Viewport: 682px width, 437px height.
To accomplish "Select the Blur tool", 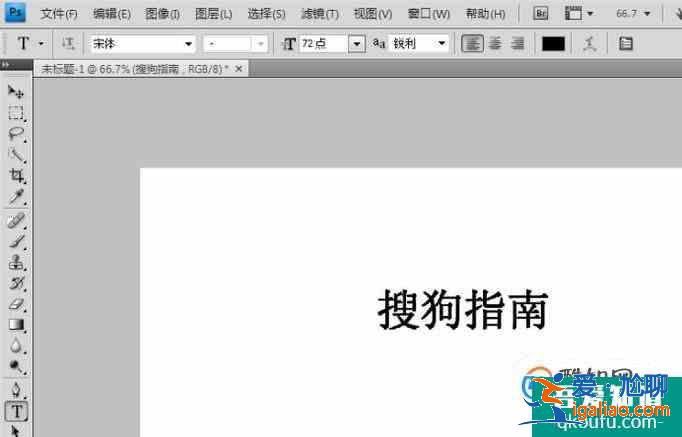I will pyautogui.click(x=16, y=346).
